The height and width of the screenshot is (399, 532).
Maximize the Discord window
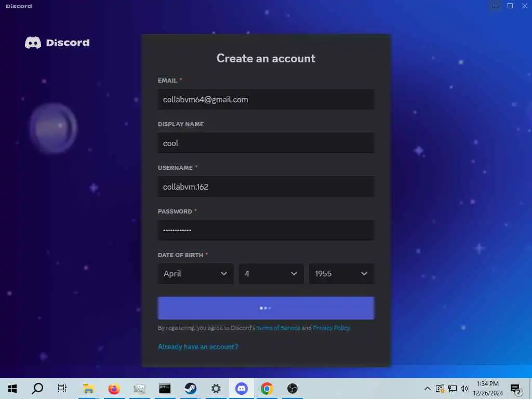510,6
